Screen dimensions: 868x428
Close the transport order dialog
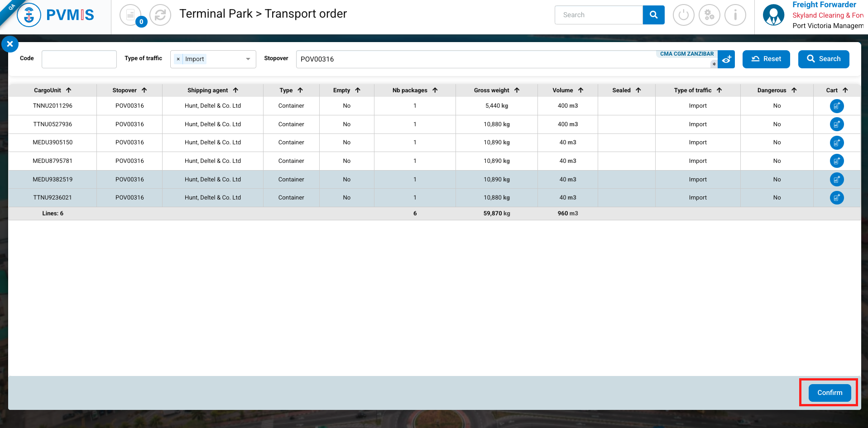point(10,44)
